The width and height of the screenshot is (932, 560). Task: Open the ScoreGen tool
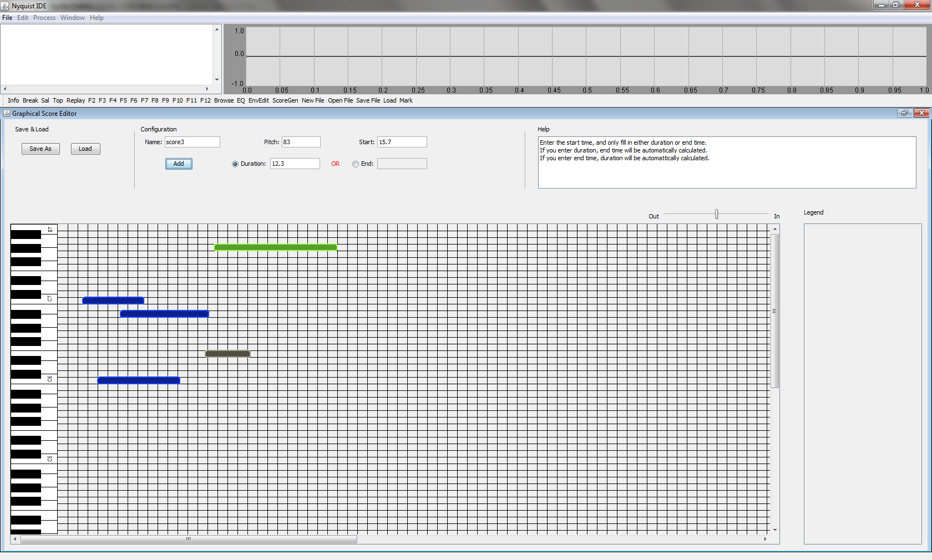tap(285, 100)
